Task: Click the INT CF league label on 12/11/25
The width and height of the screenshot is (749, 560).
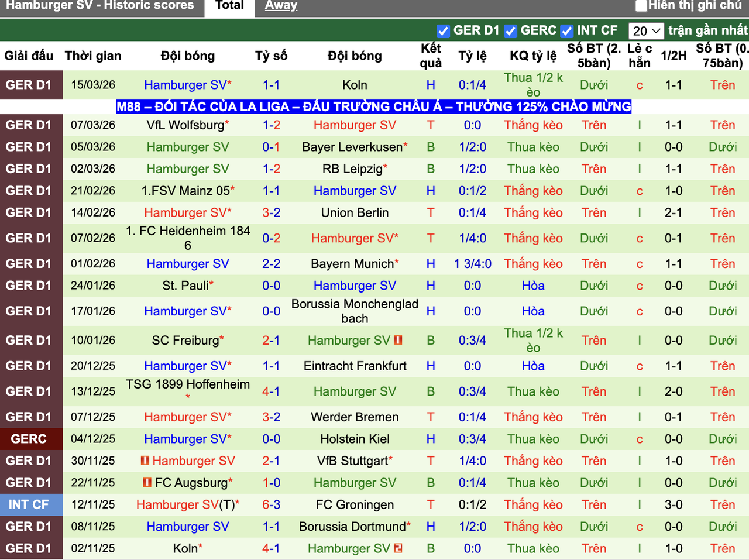Action: [x=29, y=504]
